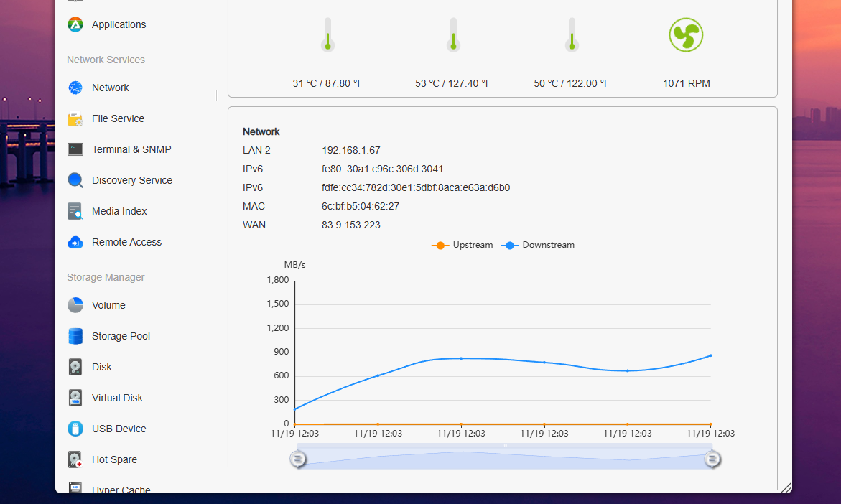841x504 pixels.
Task: Select the Storage Pool database icon
Action: click(x=75, y=336)
